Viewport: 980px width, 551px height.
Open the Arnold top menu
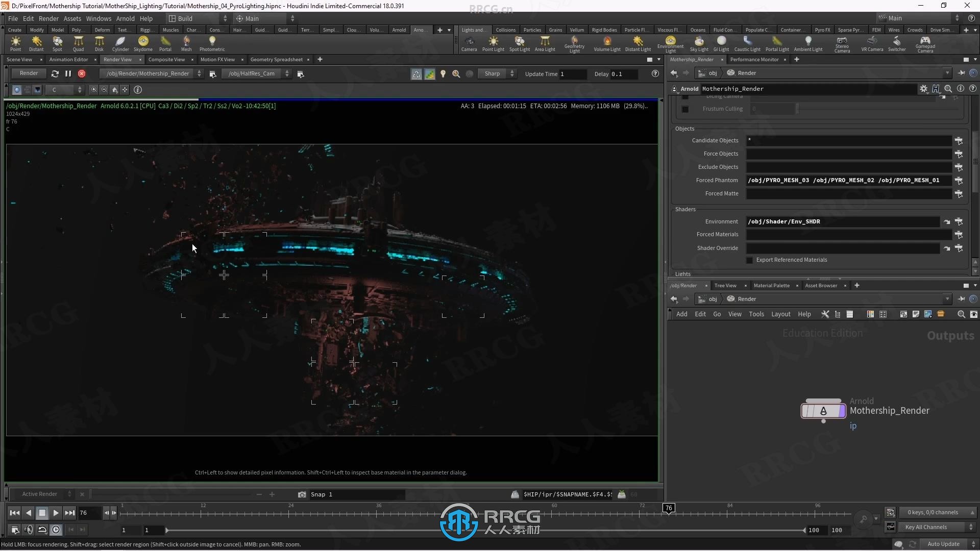point(125,18)
